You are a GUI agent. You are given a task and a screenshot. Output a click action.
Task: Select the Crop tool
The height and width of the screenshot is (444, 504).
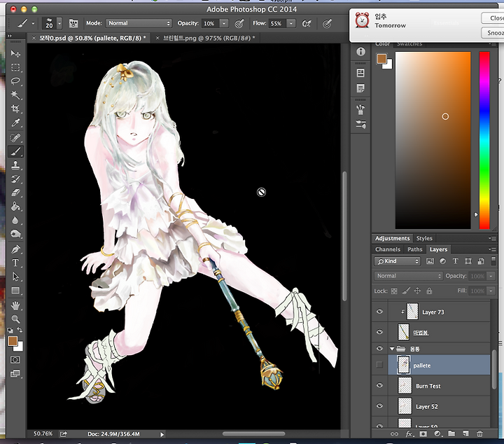(x=15, y=109)
